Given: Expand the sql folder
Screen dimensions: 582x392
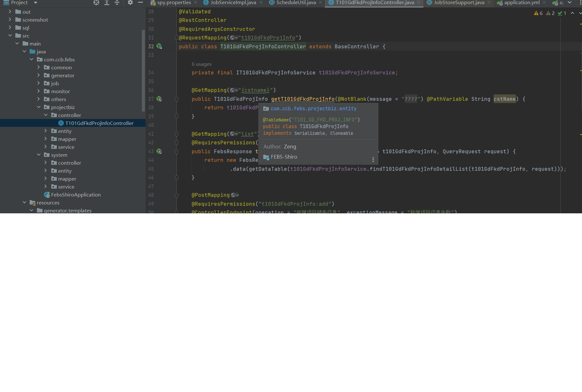Looking at the screenshot, I should [x=10, y=27].
